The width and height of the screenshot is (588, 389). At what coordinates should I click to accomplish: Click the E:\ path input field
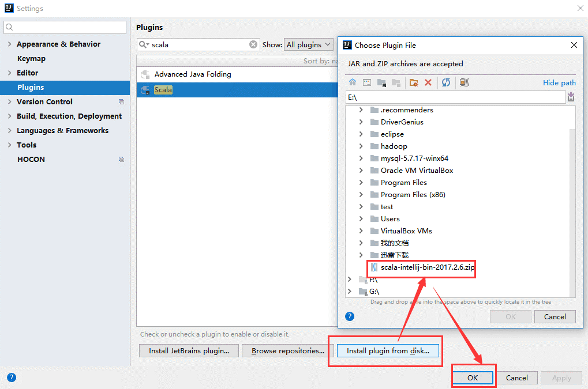[455, 97]
